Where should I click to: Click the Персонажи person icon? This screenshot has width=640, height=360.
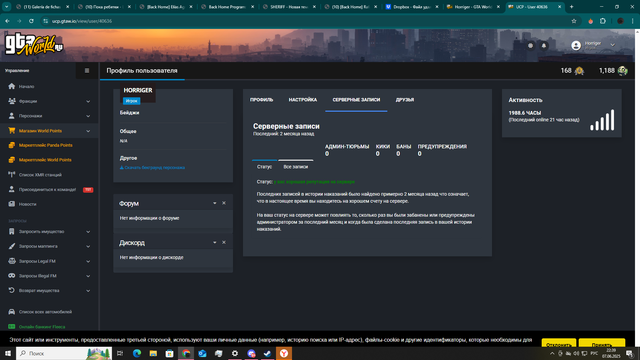pyautogui.click(x=11, y=116)
